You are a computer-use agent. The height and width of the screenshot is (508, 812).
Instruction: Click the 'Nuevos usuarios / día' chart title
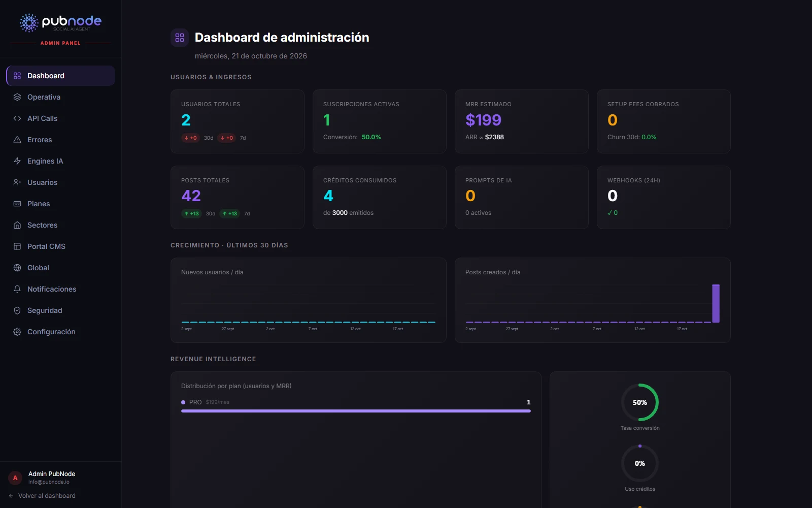point(212,272)
